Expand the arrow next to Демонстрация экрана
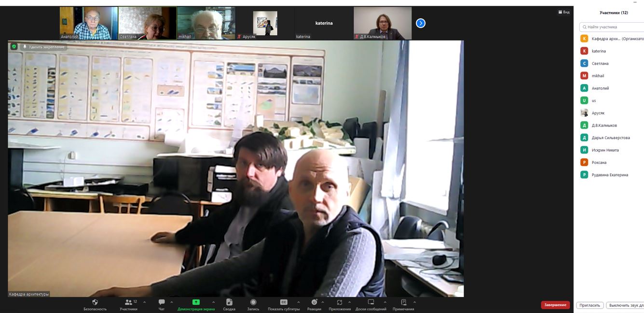644x313 pixels. 214,302
